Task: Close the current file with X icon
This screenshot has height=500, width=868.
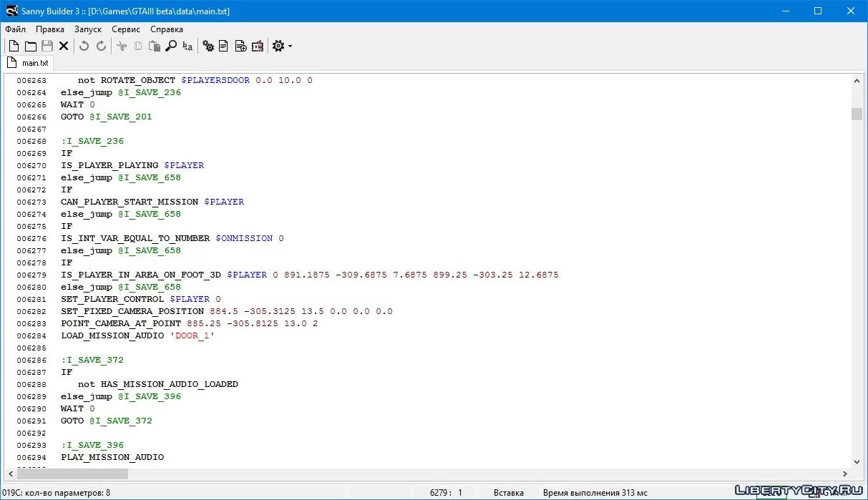Action: tap(64, 46)
